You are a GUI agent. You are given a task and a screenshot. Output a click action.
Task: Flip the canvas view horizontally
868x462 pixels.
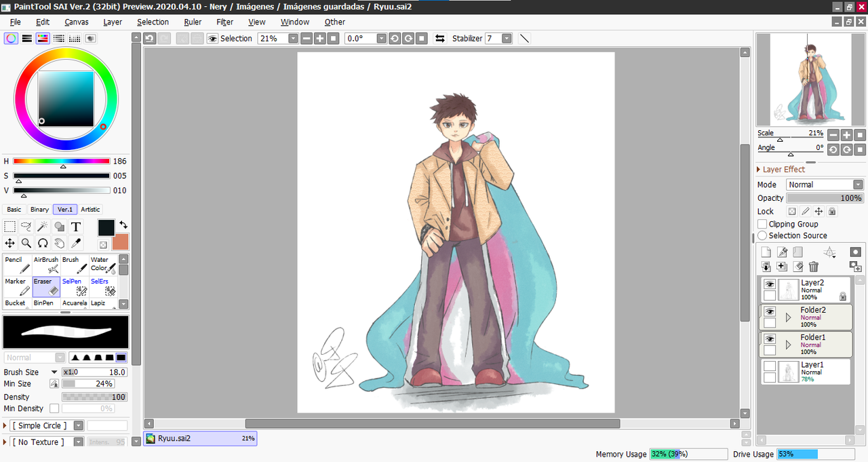tap(440, 39)
